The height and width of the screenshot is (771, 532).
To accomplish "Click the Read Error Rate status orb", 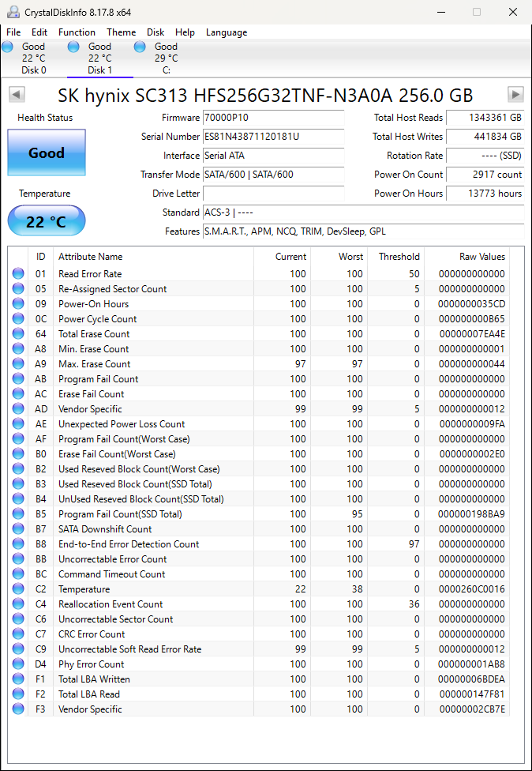I will coord(18,274).
